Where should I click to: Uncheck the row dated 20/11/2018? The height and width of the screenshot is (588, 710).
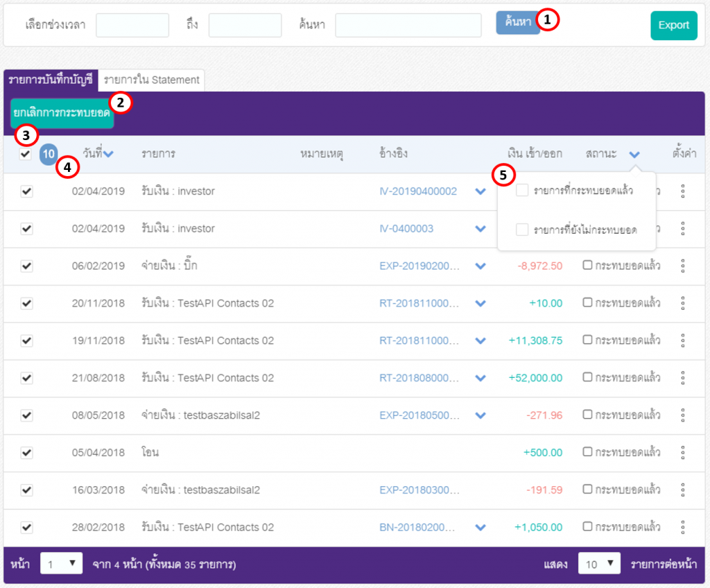pos(27,303)
